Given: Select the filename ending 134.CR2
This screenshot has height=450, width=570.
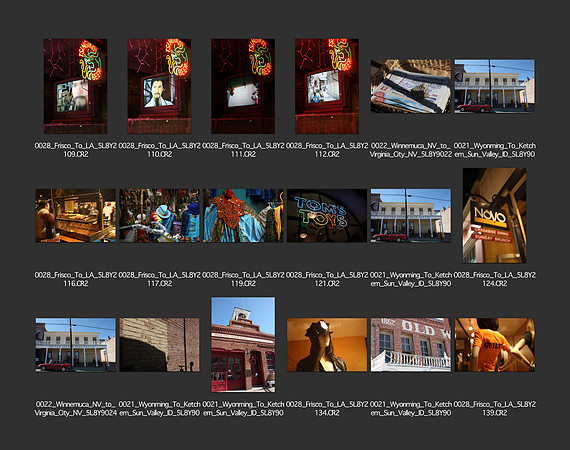Looking at the screenshot, I should coord(327,409).
